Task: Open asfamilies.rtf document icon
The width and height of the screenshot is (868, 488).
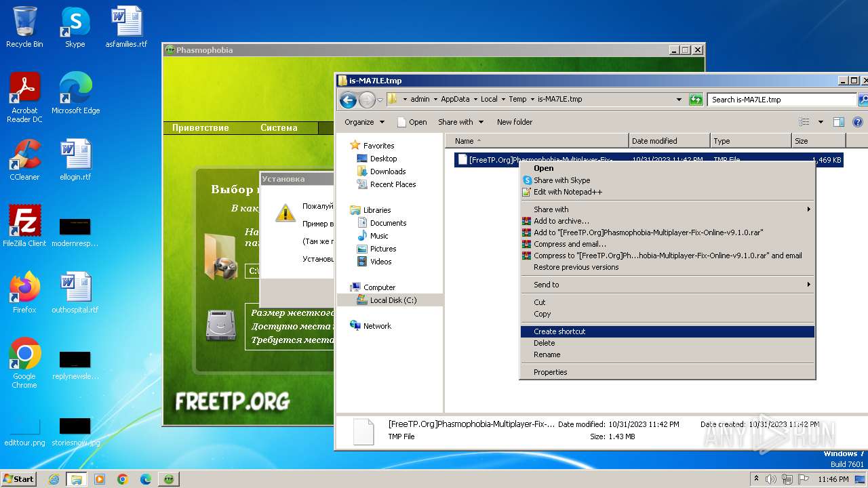Action: pos(126,27)
